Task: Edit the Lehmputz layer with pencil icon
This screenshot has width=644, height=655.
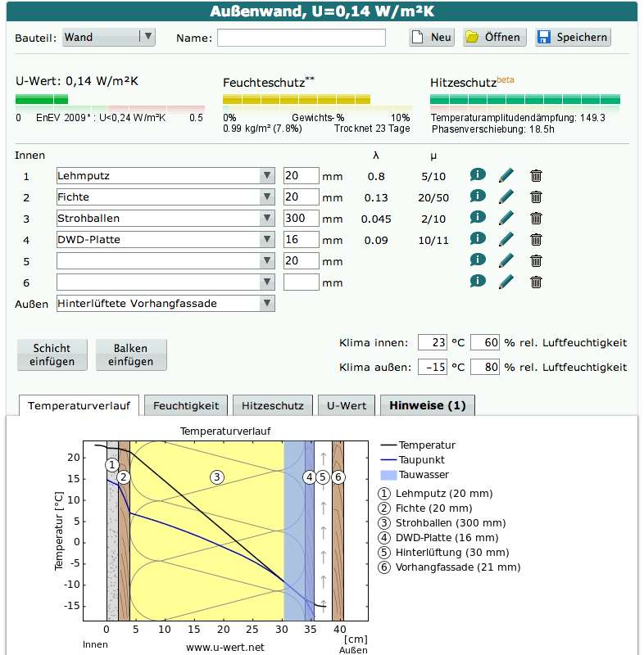Action: tap(506, 175)
